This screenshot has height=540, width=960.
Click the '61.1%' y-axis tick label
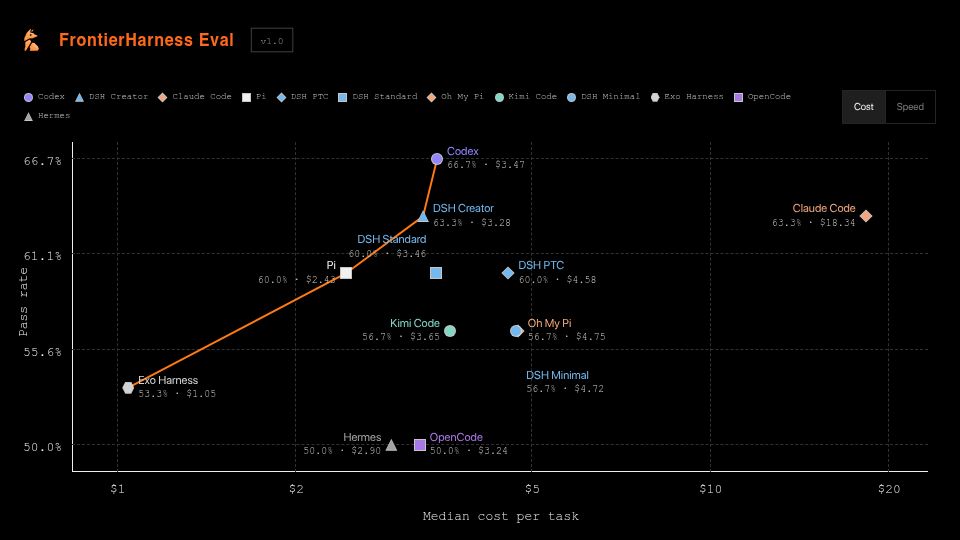click(x=42, y=256)
